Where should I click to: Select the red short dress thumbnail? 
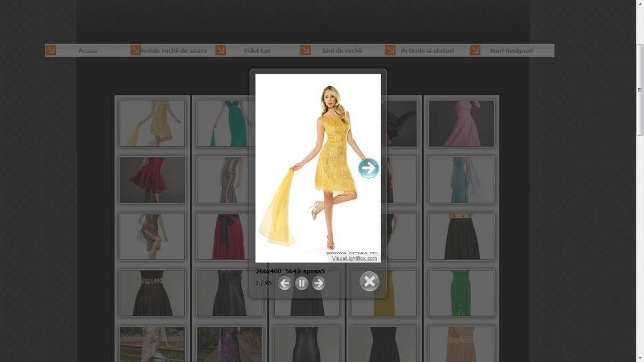[x=152, y=179]
